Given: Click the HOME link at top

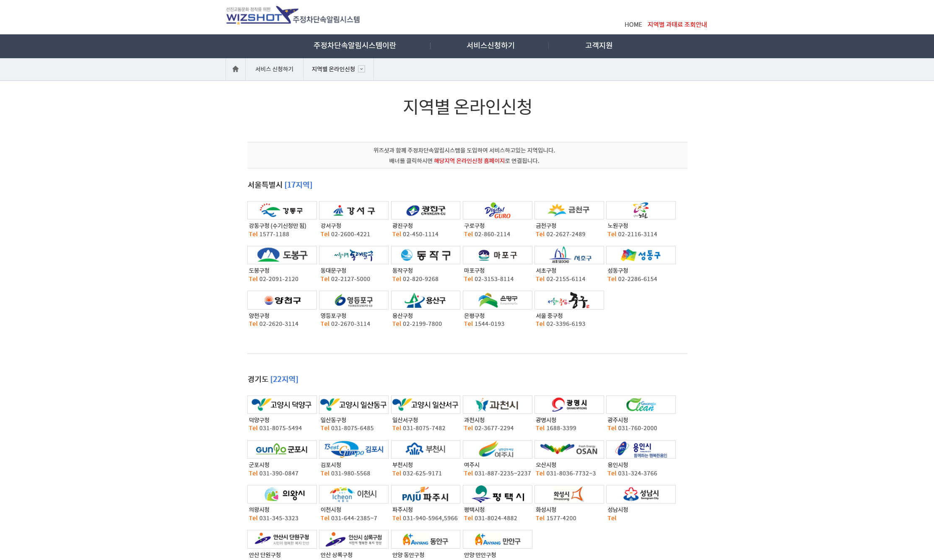Looking at the screenshot, I should coord(633,25).
